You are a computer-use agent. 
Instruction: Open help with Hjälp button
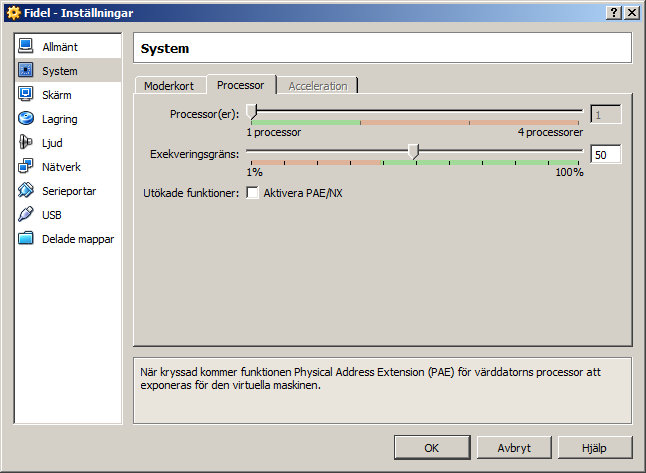595,448
